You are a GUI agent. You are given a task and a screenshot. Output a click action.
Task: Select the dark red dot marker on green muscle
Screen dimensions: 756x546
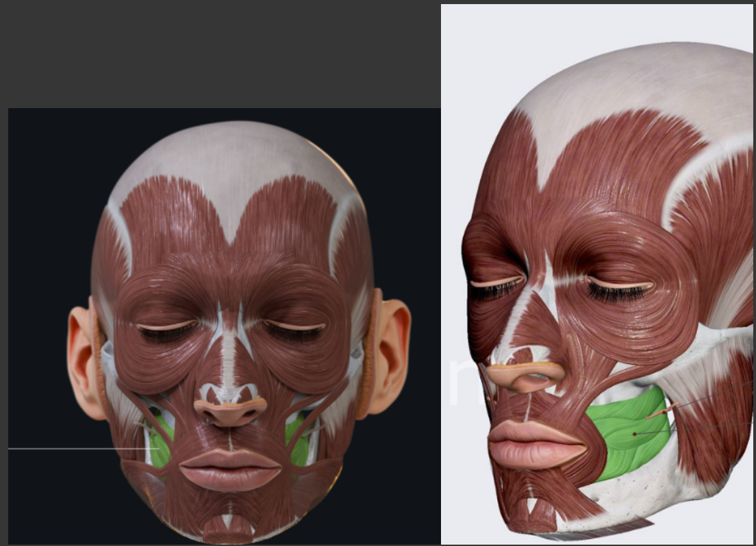(635, 434)
